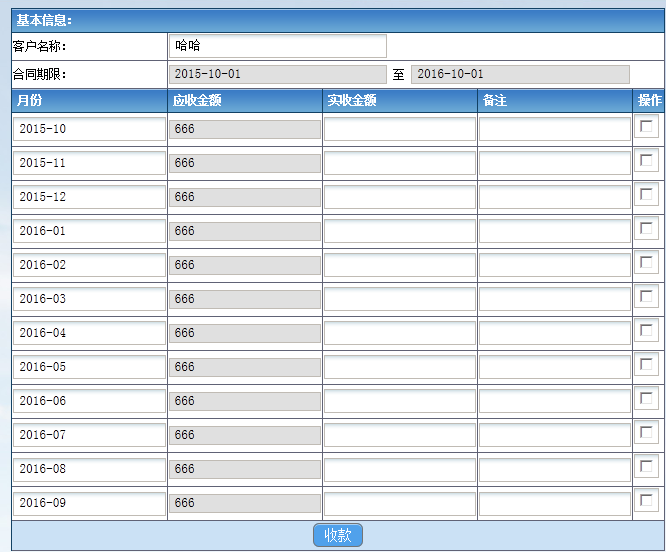The height and width of the screenshot is (552, 666).
Task: Tick the checkbox for row 2016-09
Action: (x=646, y=500)
